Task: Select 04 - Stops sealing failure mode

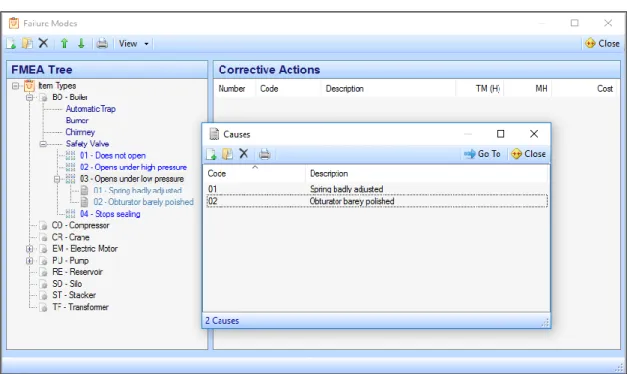Action: coord(110,214)
